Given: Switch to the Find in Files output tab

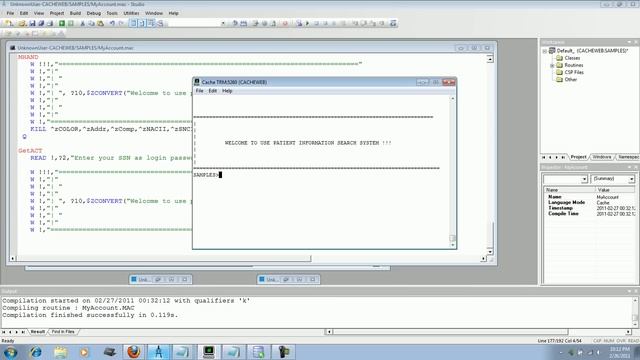Looking at the screenshot, I should [x=63, y=332].
